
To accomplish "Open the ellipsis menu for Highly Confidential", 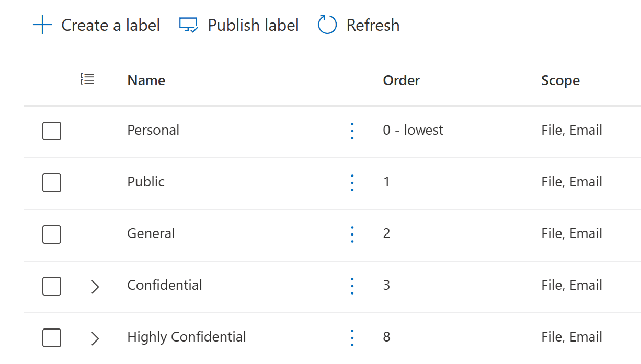I will tap(352, 338).
